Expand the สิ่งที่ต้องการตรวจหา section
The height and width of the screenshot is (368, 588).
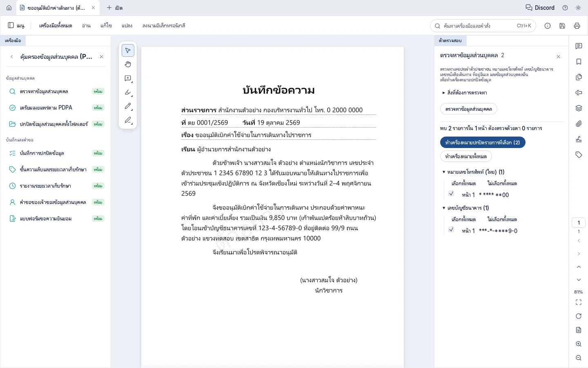(x=465, y=93)
